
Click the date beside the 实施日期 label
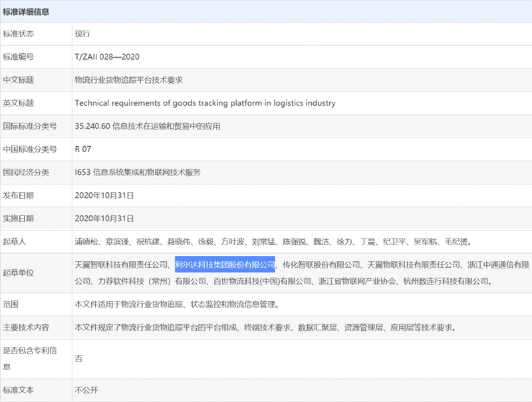click(x=104, y=219)
